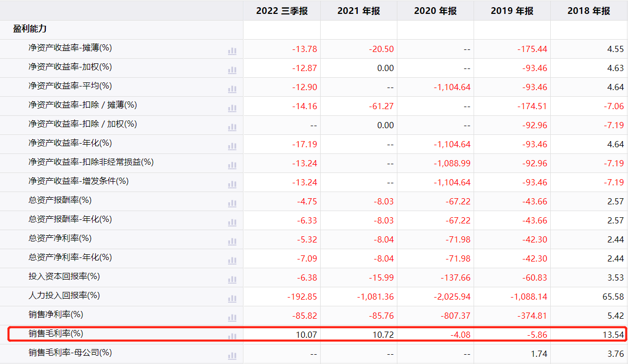Click bar chart icon for 销售净利率(%)
The height and width of the screenshot is (364, 628).
click(232, 317)
